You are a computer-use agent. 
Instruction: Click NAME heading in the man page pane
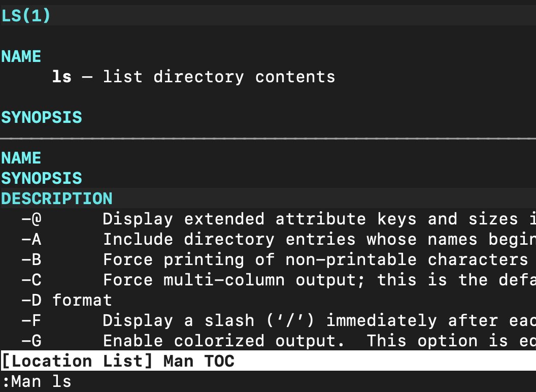point(21,56)
